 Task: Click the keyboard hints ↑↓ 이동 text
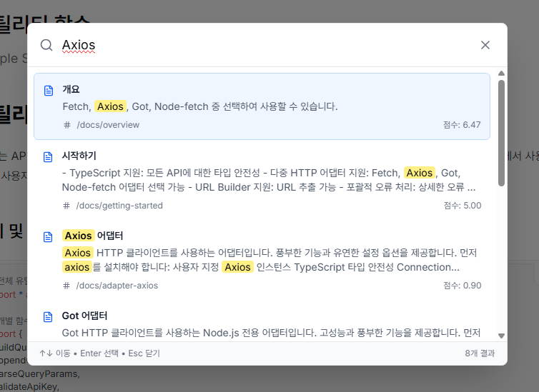pyautogui.click(x=55, y=353)
